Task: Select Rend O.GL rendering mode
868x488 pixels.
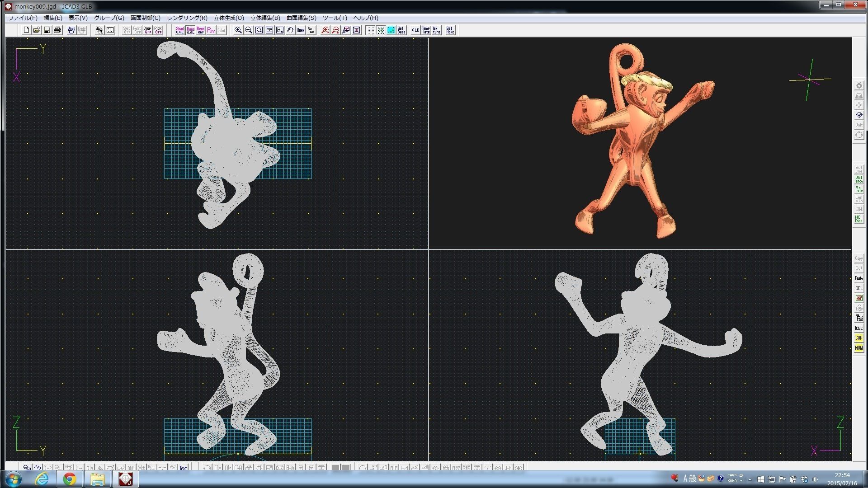Action: coord(190,30)
